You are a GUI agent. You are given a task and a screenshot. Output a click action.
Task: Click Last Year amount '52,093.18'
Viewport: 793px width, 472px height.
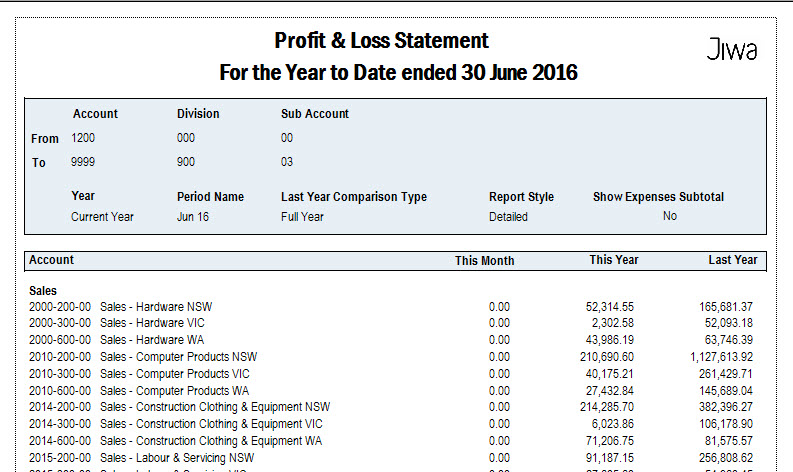click(729, 323)
